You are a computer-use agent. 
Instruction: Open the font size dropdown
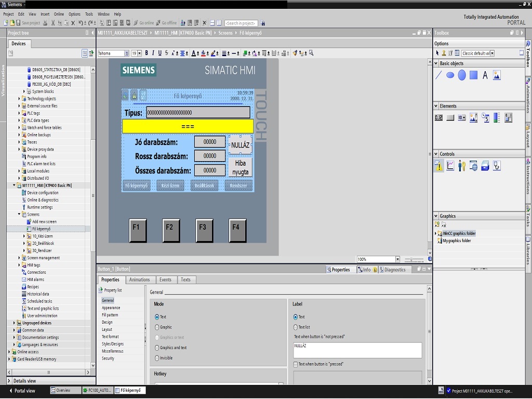click(139, 53)
